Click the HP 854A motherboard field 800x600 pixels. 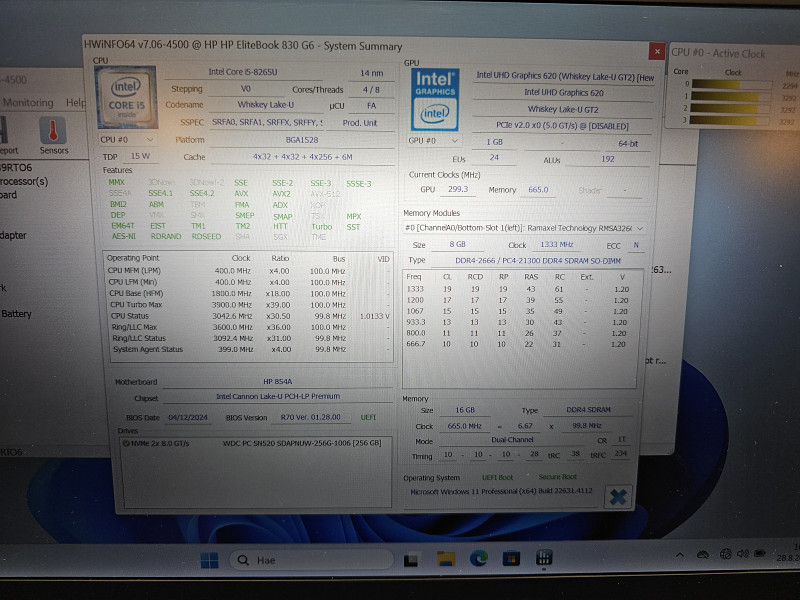(278, 382)
